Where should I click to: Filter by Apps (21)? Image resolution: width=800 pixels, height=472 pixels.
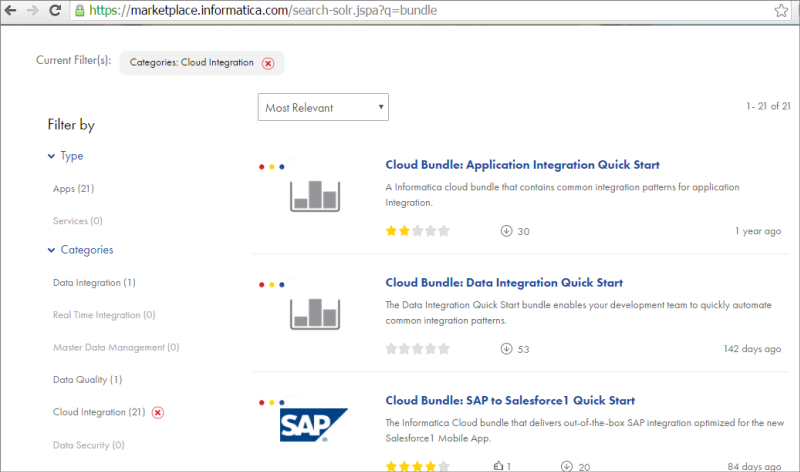tap(73, 189)
